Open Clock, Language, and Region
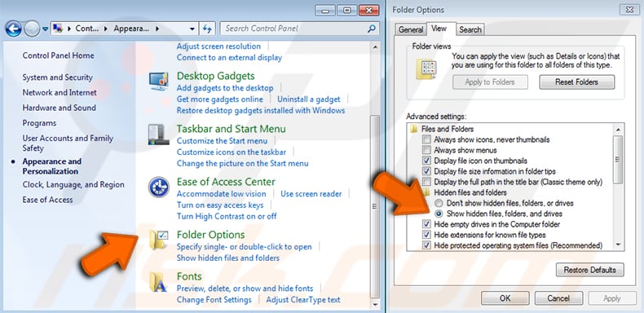Image resolution: width=644 pixels, height=313 pixels. pyautogui.click(x=73, y=184)
